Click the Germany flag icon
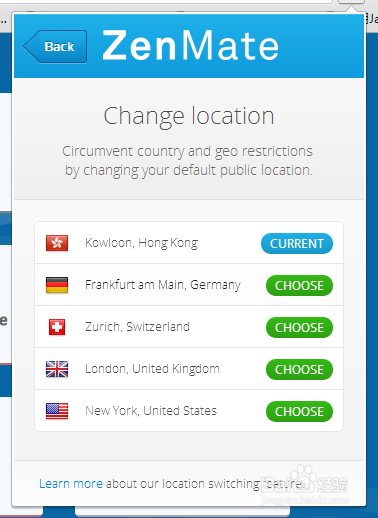Viewport: 378px width, 518px height. tap(57, 285)
